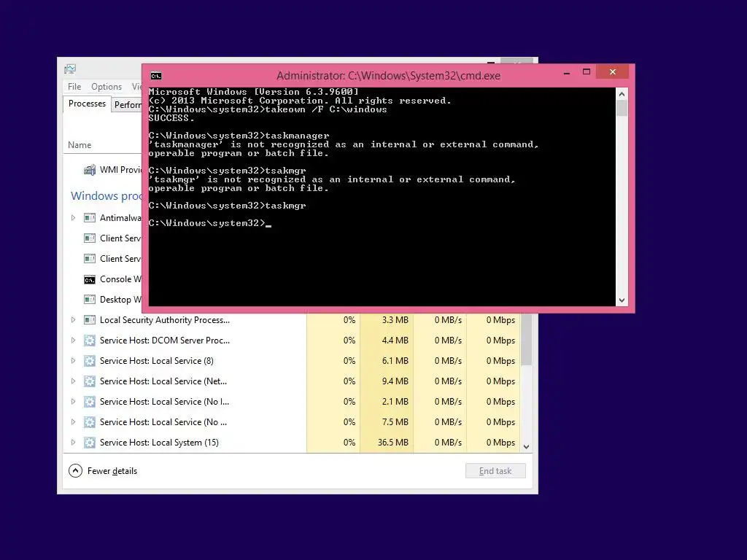
Task: Click the Service Host Local Service (8) icon
Action: coord(90,361)
